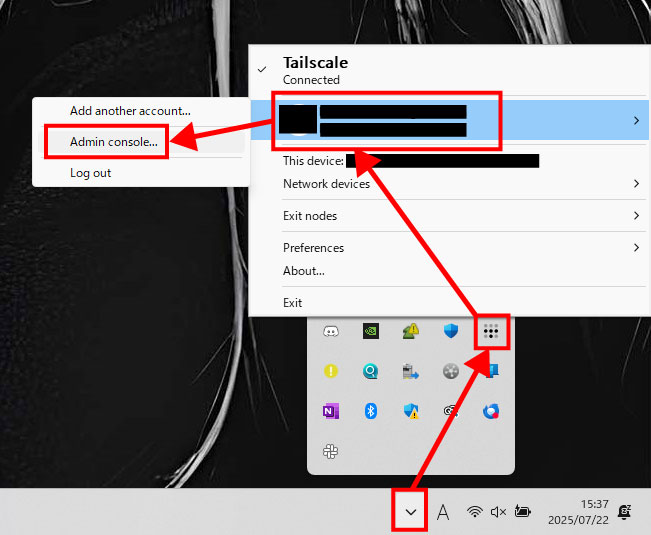Expand the Exit nodes chevron
Viewport: 651px width, 535px height.
coord(636,215)
